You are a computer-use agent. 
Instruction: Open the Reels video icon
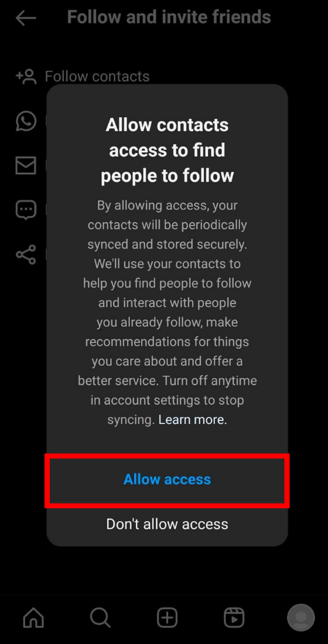tap(234, 617)
